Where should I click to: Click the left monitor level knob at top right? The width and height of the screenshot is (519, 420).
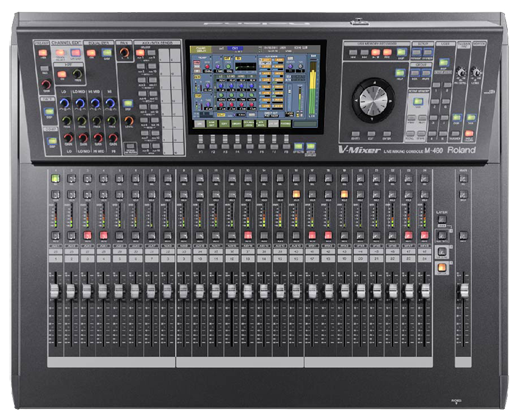coord(461,72)
